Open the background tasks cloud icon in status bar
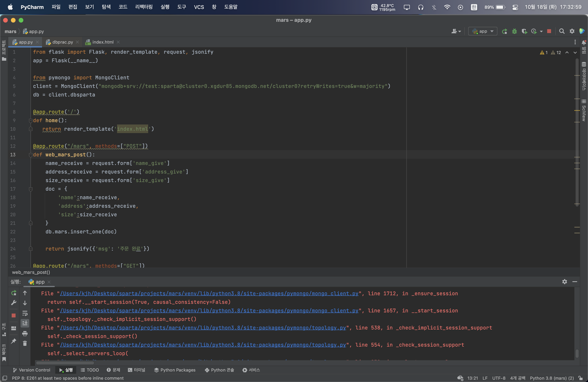588x382 pixels. 460,378
